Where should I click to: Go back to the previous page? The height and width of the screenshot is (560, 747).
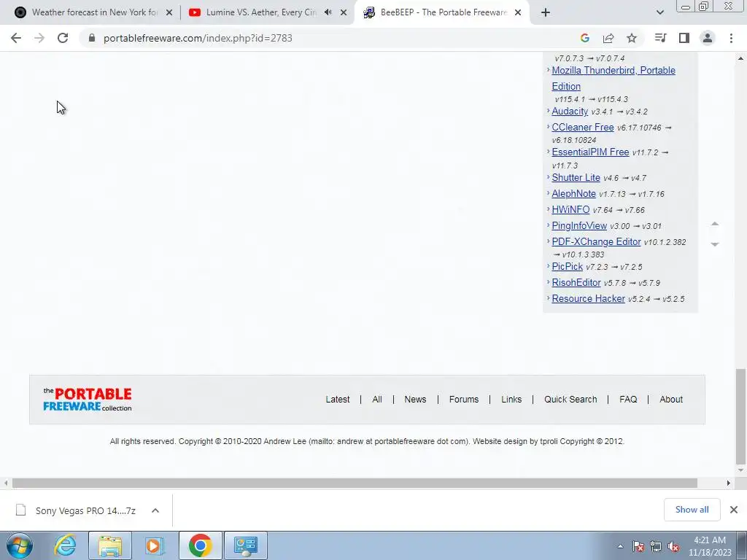pos(16,38)
